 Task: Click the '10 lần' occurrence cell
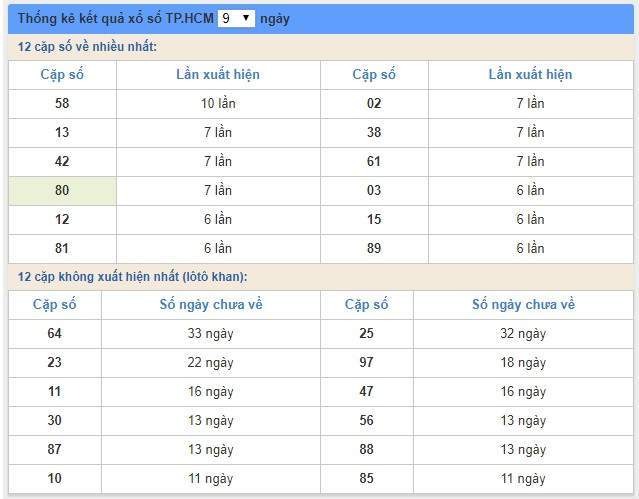(x=218, y=104)
